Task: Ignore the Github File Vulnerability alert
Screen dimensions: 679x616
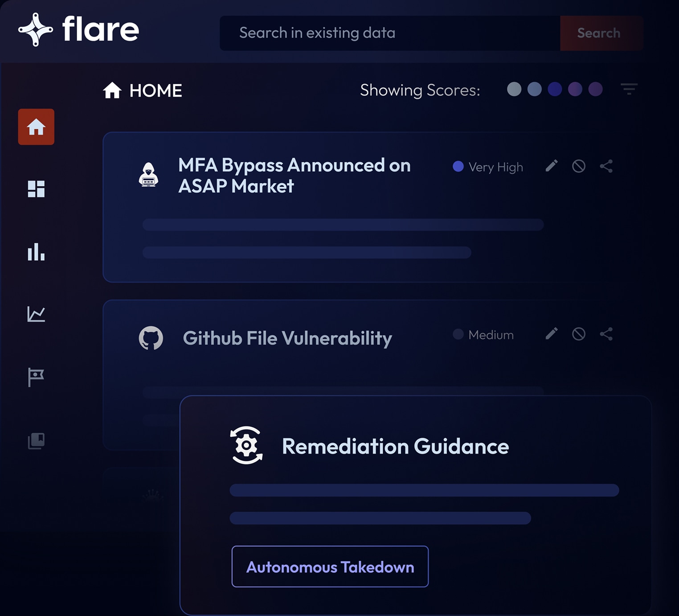Action: point(579,334)
